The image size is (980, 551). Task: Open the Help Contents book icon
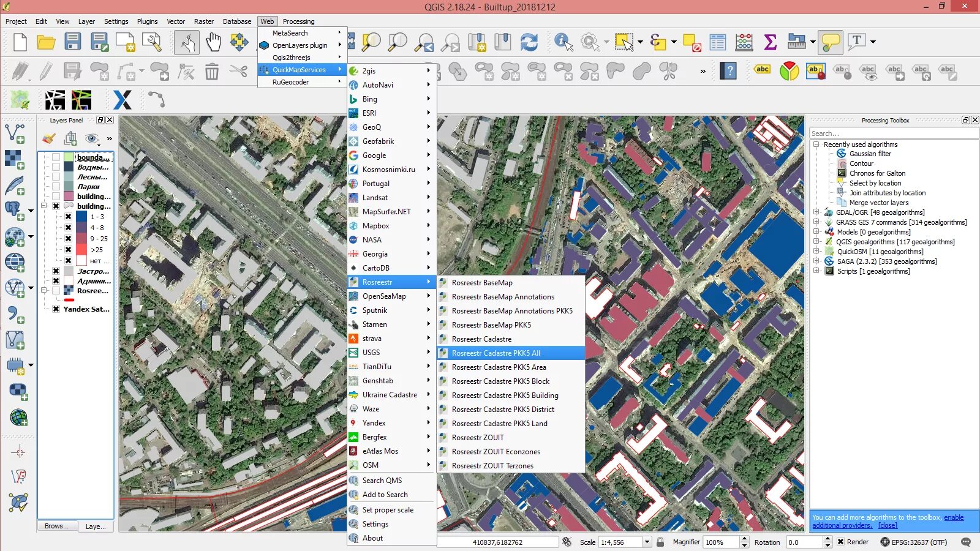[728, 71]
